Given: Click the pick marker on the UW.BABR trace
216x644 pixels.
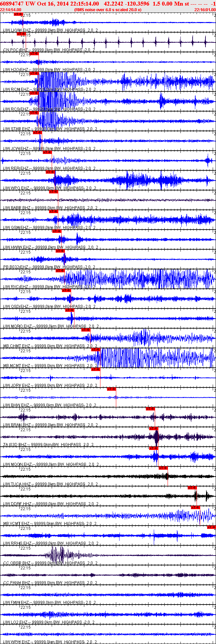Looking at the screenshot, I should [x=54, y=192].
